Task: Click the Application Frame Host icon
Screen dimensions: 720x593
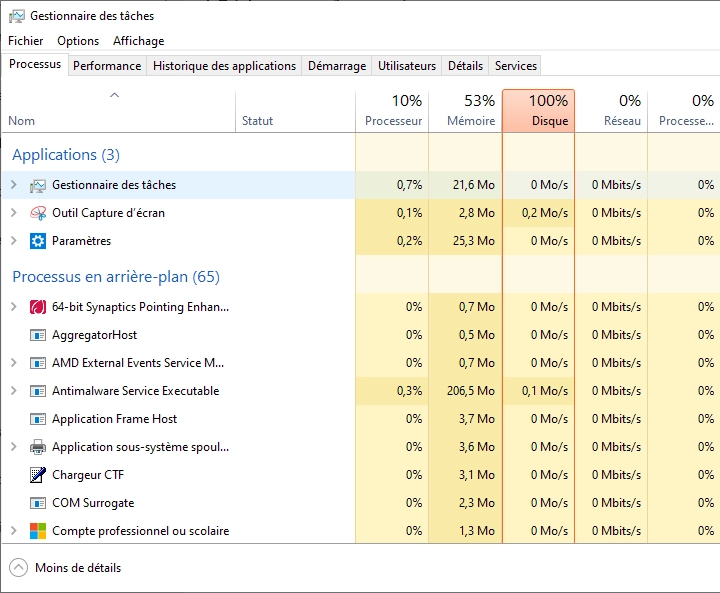Action: (x=38, y=419)
